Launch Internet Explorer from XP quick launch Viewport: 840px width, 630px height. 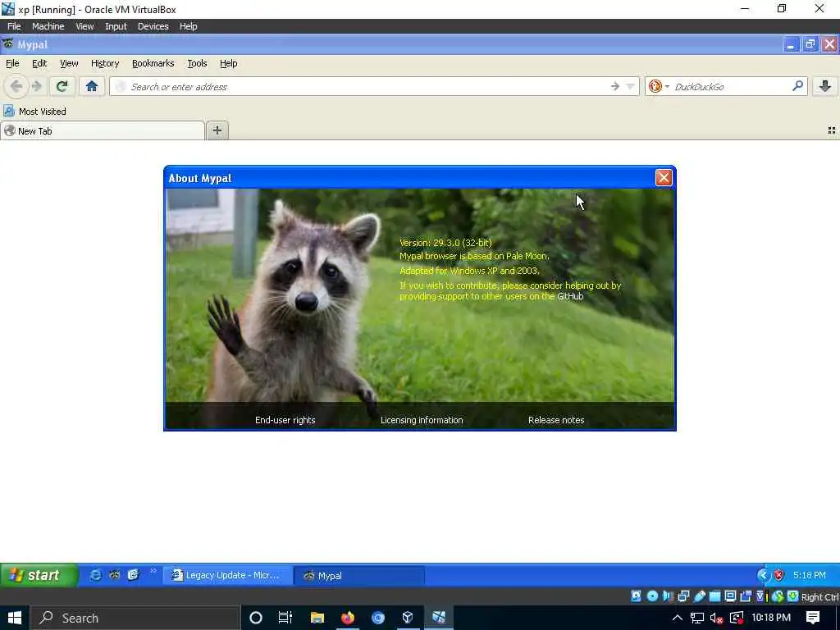[96, 575]
